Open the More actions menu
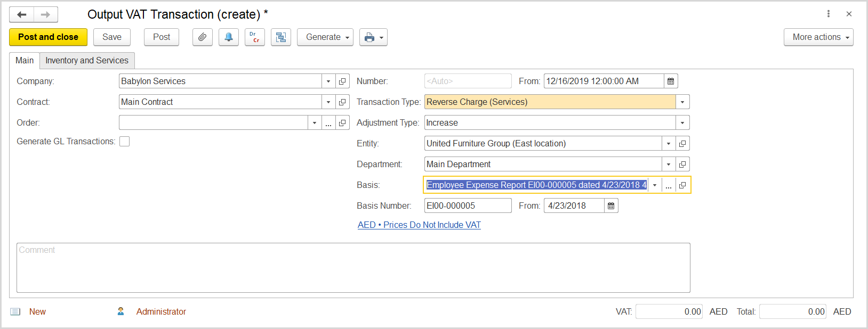 click(818, 37)
